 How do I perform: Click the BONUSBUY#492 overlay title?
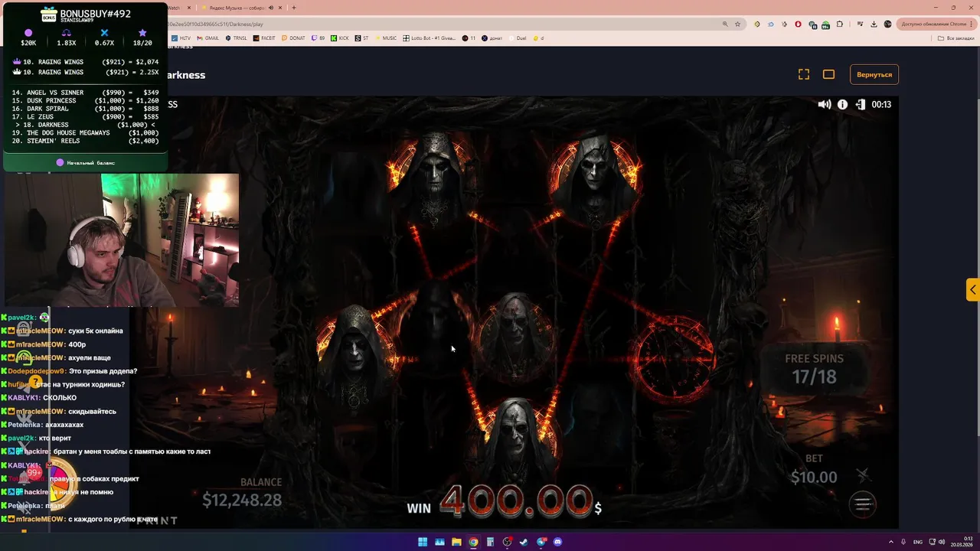(x=96, y=14)
